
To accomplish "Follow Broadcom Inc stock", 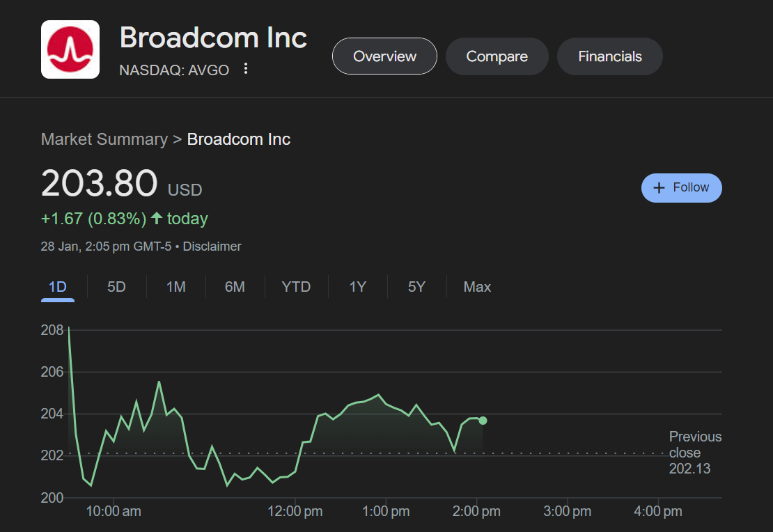I will [x=681, y=188].
